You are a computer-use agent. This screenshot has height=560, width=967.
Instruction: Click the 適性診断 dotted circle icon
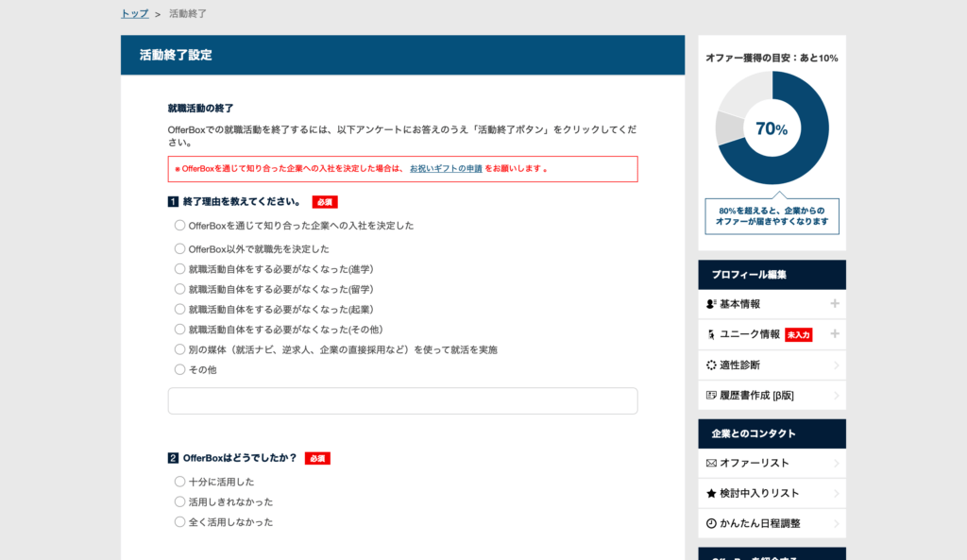click(711, 365)
